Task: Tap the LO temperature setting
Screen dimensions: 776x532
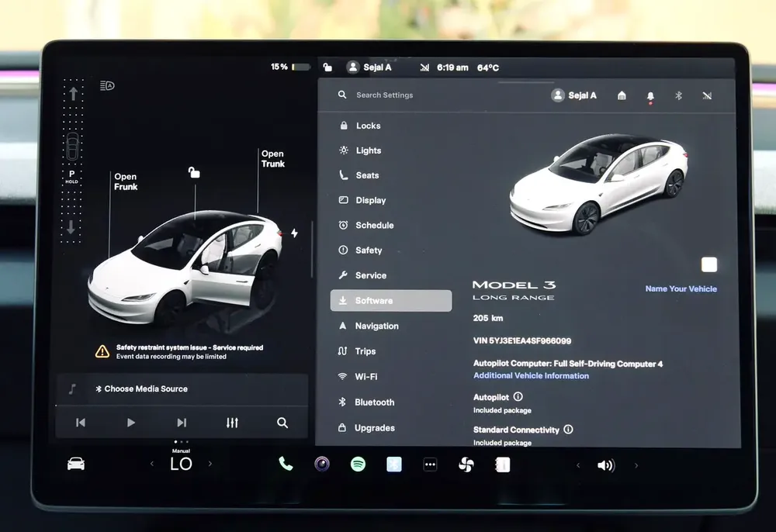Action: [181, 464]
